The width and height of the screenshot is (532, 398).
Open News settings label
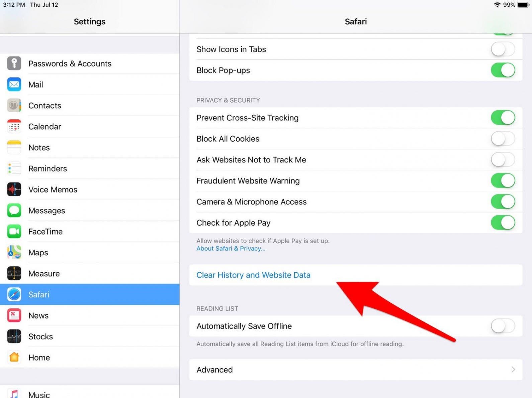(x=38, y=315)
